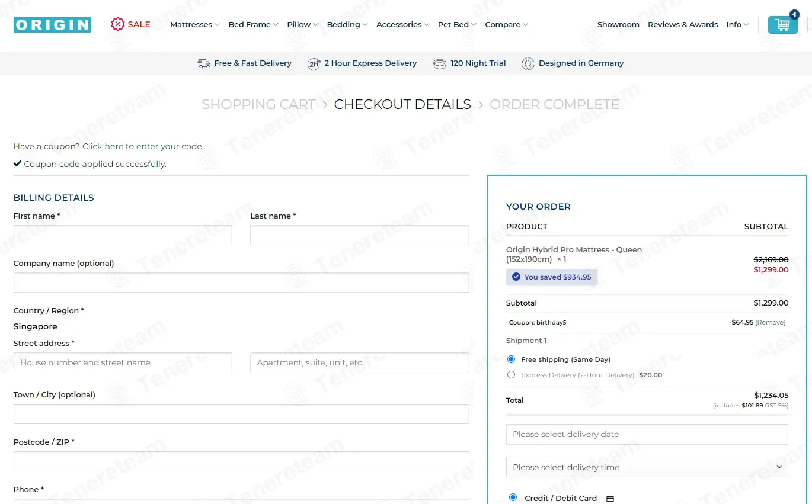Screen dimensions: 812x504
Task: Expand the Info menu
Action: pyautogui.click(x=737, y=25)
